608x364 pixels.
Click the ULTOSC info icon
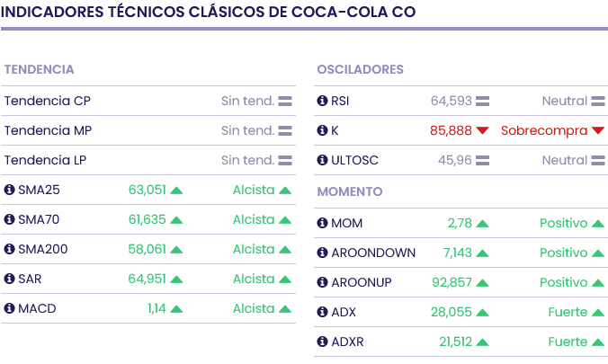coord(323,160)
